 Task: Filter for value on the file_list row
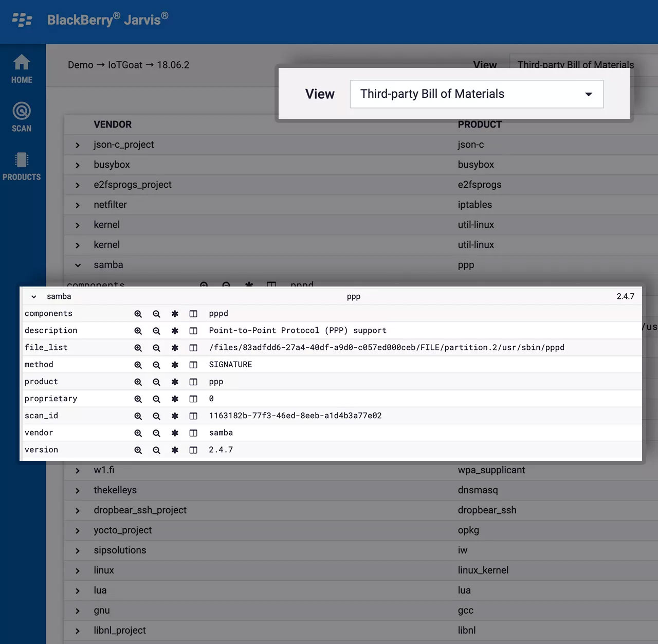click(x=138, y=348)
